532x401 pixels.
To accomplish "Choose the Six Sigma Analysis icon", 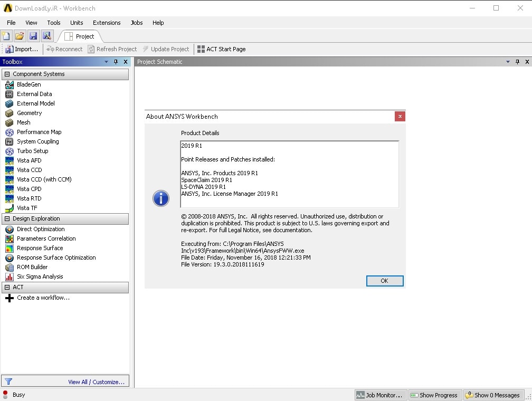I will click(9, 276).
